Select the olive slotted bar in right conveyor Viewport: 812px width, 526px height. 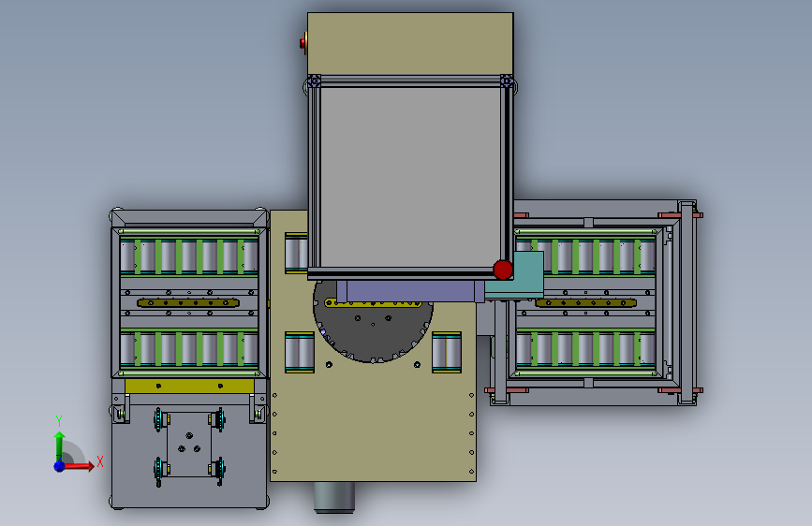coord(586,302)
